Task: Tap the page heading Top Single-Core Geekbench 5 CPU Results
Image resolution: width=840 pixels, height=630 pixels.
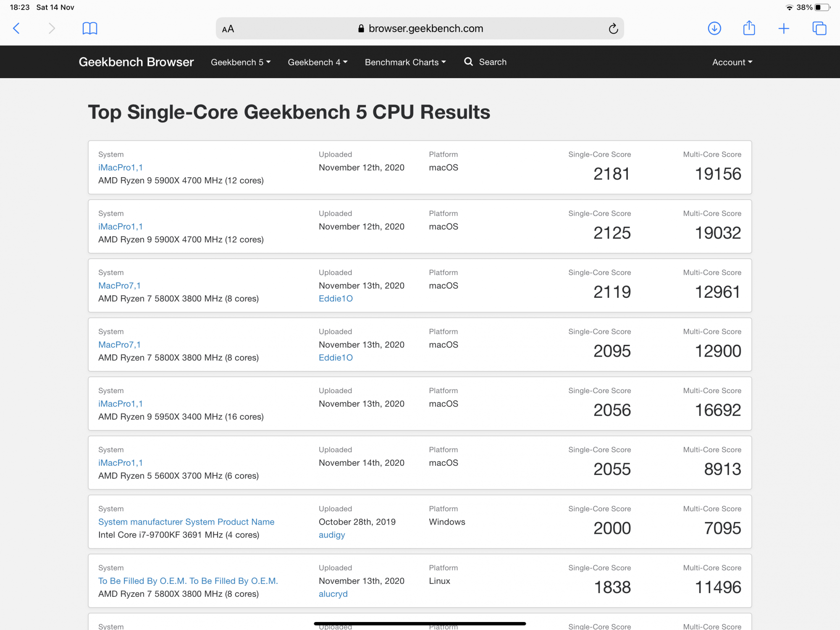Action: (289, 113)
